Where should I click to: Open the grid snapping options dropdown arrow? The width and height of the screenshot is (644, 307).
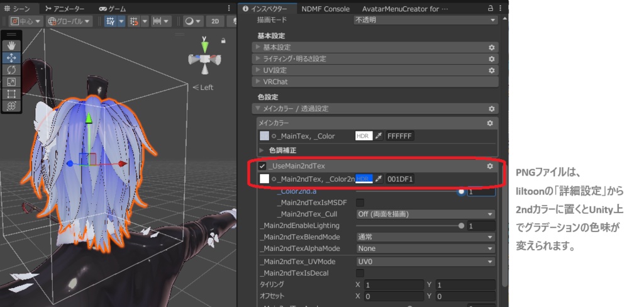pyautogui.click(x=145, y=21)
